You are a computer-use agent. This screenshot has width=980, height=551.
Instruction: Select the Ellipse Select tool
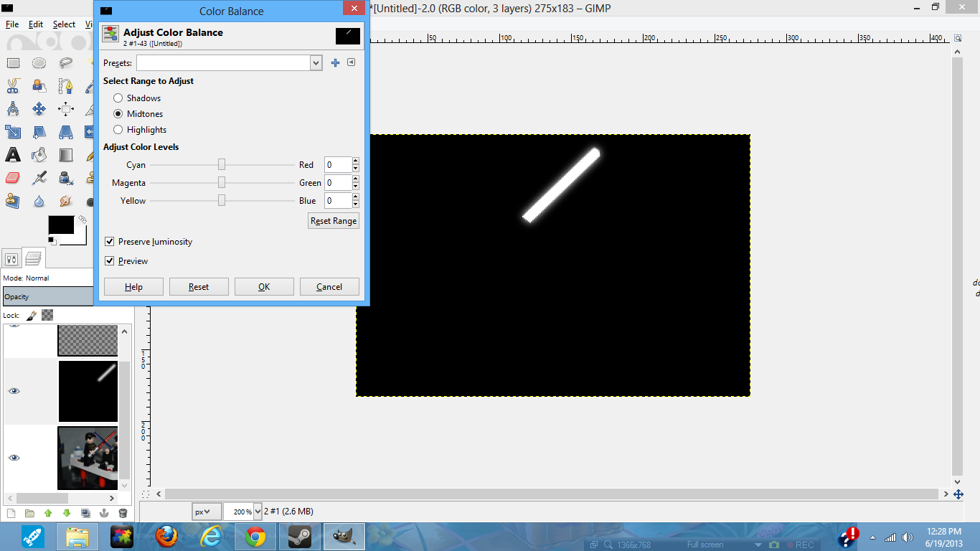tap(39, 62)
